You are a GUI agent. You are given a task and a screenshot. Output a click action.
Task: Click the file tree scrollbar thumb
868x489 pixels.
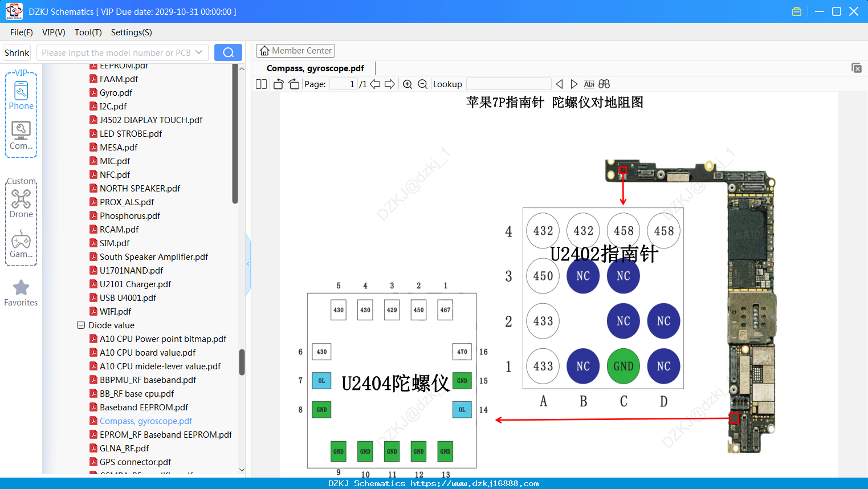click(x=242, y=362)
